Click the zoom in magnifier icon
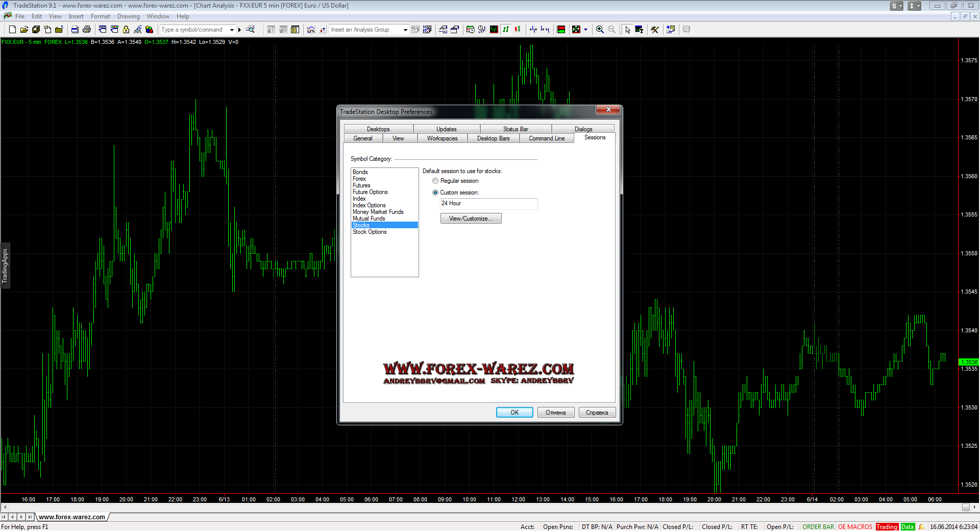980x531 pixels. click(600, 30)
